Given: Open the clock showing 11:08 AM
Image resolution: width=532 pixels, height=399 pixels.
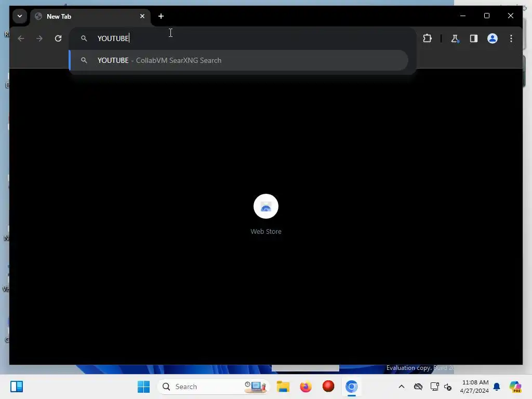Looking at the screenshot, I should pyautogui.click(x=475, y=387).
